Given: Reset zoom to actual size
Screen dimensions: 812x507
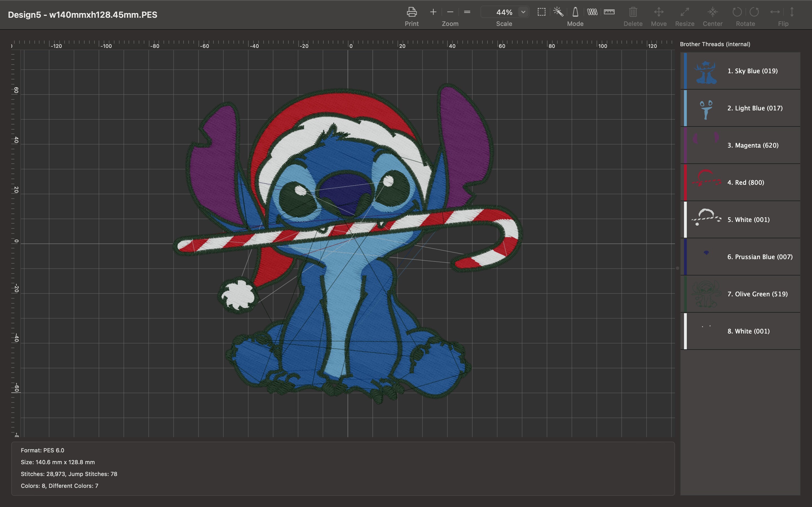Looking at the screenshot, I should point(467,12).
